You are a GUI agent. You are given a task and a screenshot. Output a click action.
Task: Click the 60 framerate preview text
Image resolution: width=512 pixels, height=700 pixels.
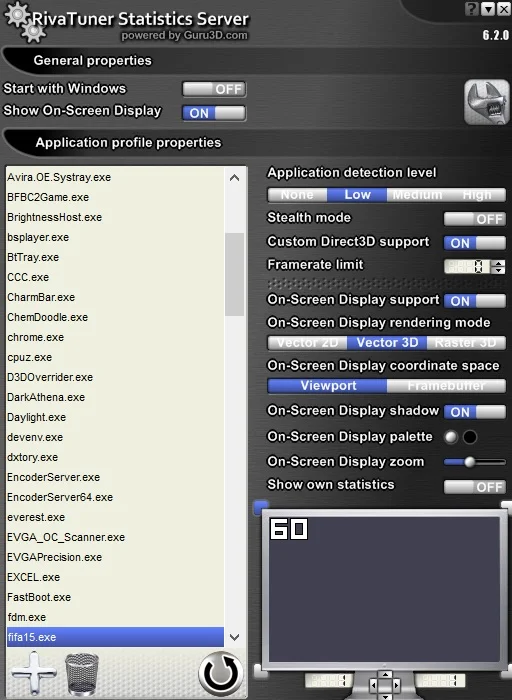pyautogui.click(x=289, y=529)
